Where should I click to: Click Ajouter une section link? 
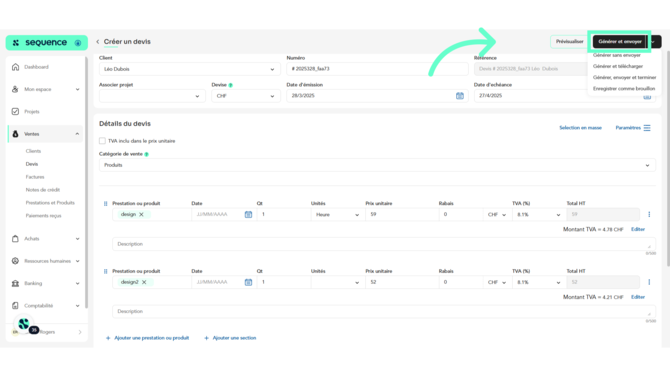pos(230,338)
